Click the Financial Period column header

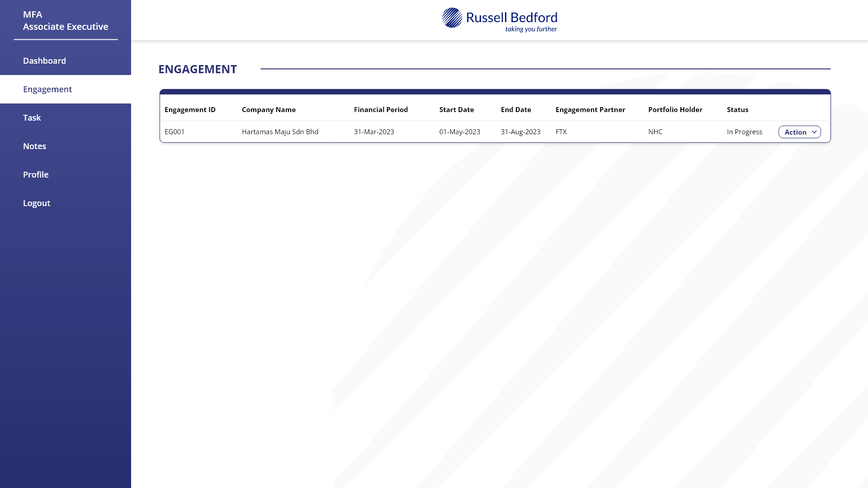point(381,109)
